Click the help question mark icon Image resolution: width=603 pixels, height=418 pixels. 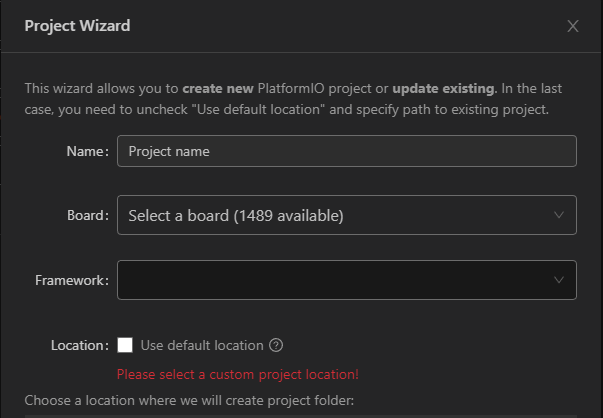click(277, 345)
